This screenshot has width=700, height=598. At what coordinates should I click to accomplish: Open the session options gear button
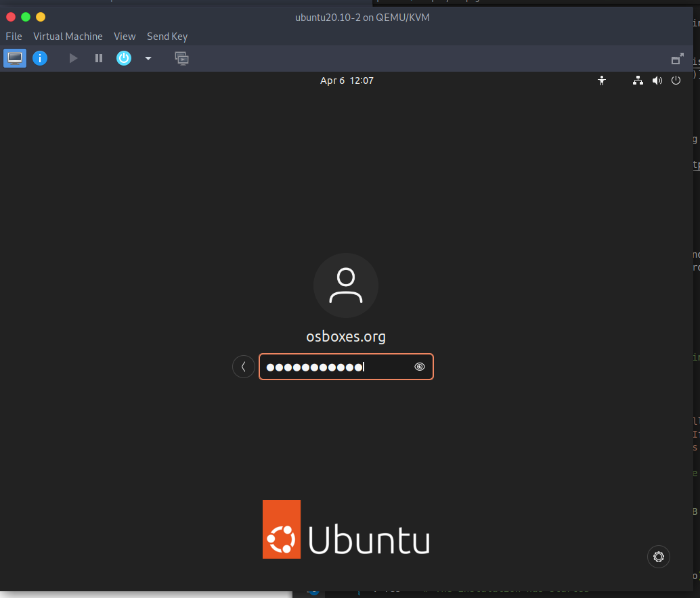pos(659,557)
